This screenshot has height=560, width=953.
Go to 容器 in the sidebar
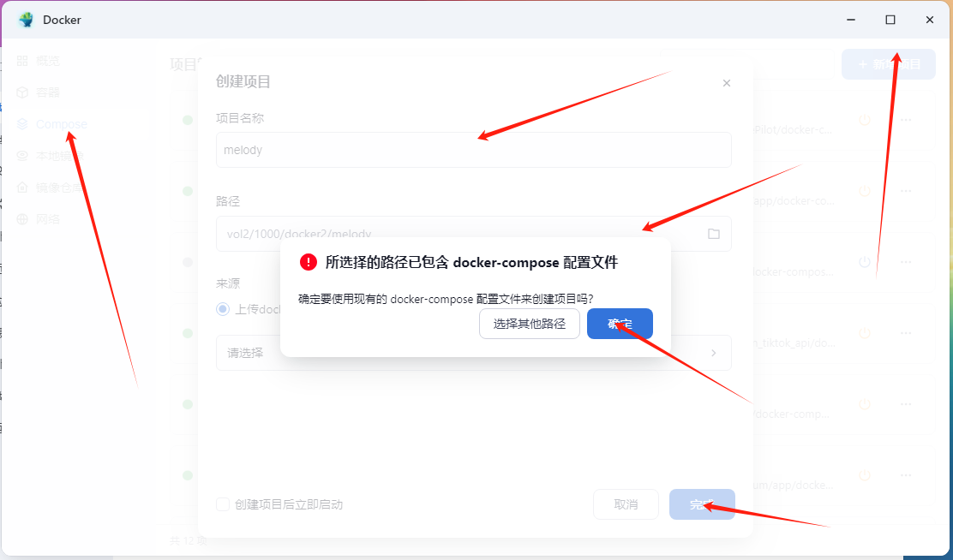point(39,92)
